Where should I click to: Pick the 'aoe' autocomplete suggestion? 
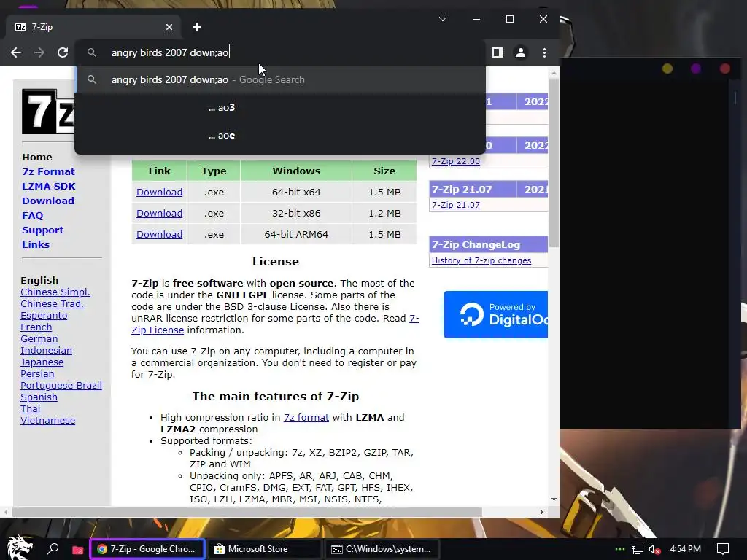coord(280,136)
